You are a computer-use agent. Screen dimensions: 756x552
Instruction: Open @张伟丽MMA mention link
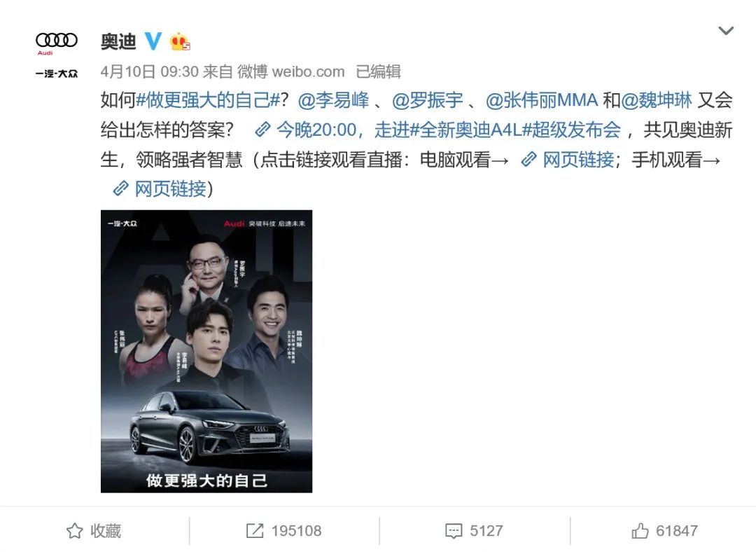(x=541, y=100)
